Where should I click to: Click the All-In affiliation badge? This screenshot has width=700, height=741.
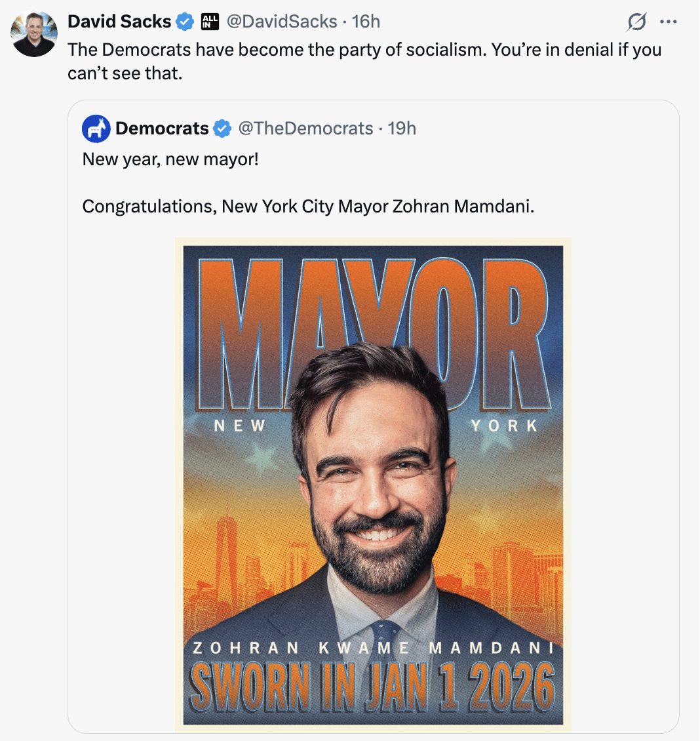coord(210,22)
